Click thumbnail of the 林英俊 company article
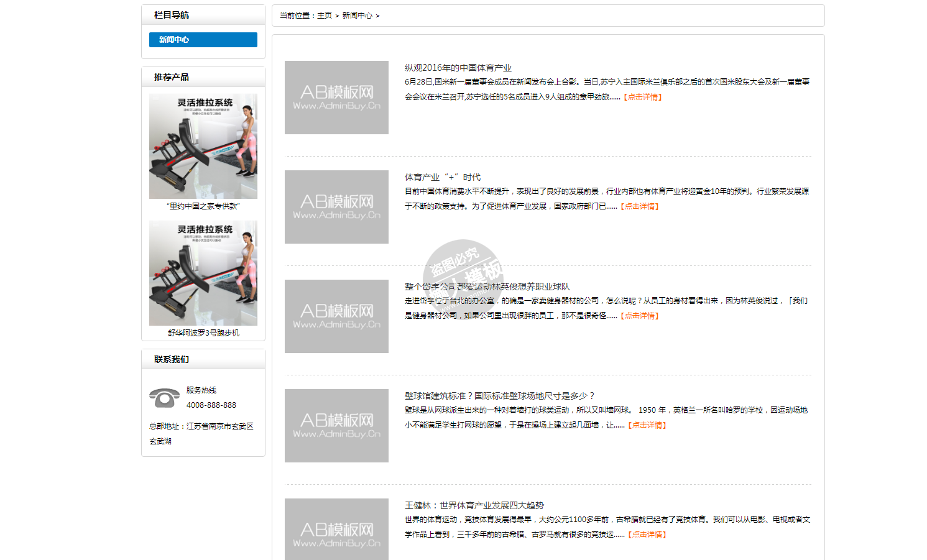 coord(336,316)
